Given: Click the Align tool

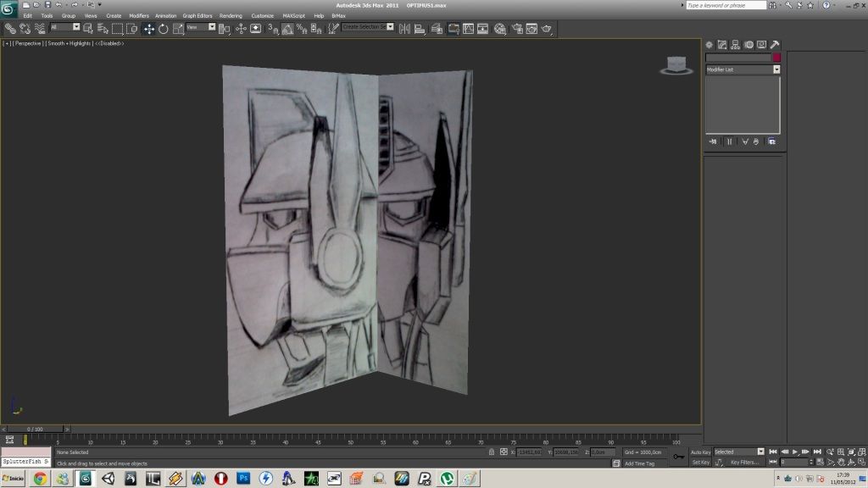Looking at the screenshot, I should 420,29.
